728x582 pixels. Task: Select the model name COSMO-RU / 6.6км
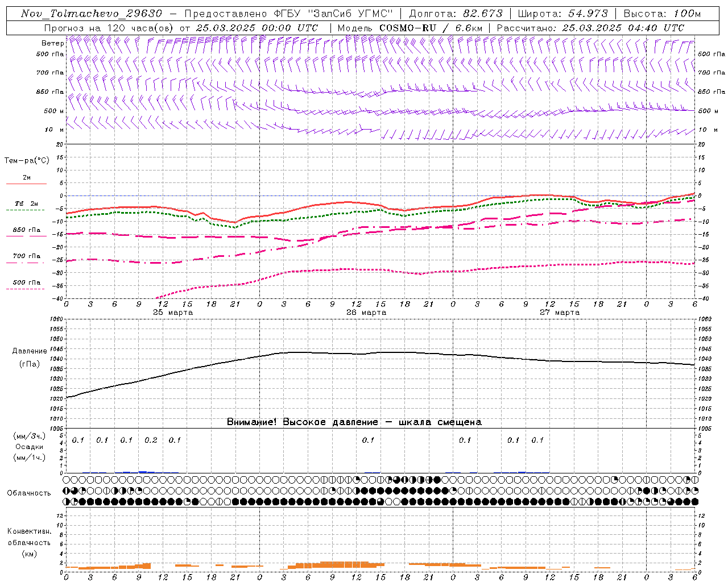point(431,28)
